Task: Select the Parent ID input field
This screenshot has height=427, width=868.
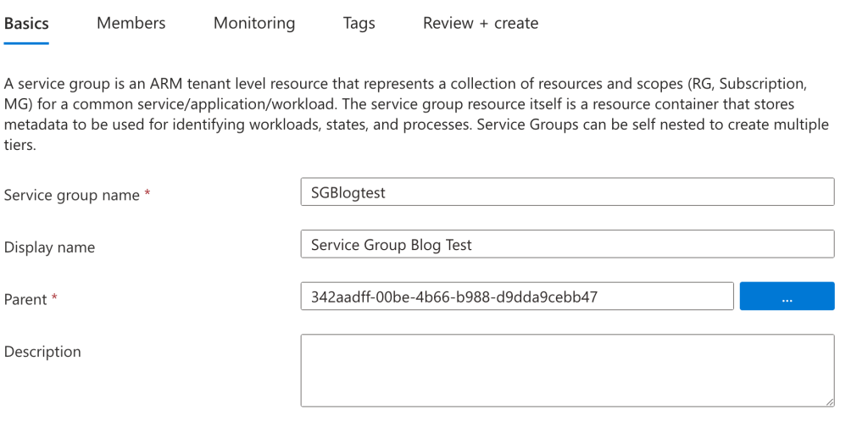Action: (x=517, y=297)
